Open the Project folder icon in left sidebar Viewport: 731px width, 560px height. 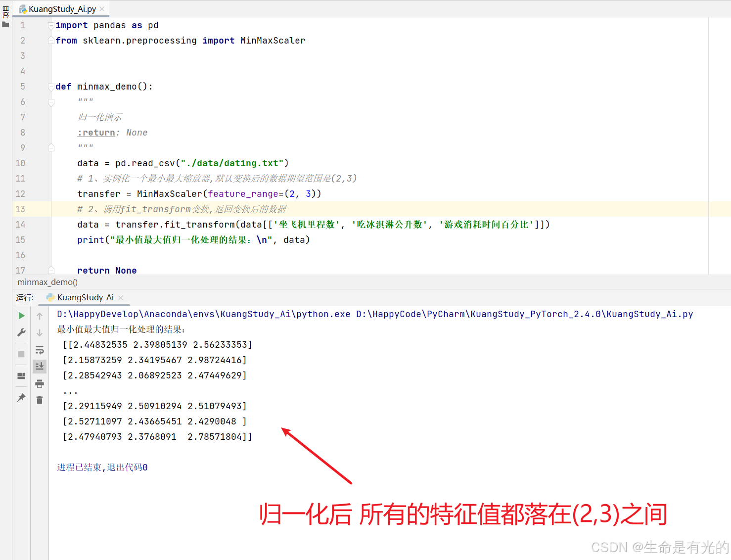5,24
